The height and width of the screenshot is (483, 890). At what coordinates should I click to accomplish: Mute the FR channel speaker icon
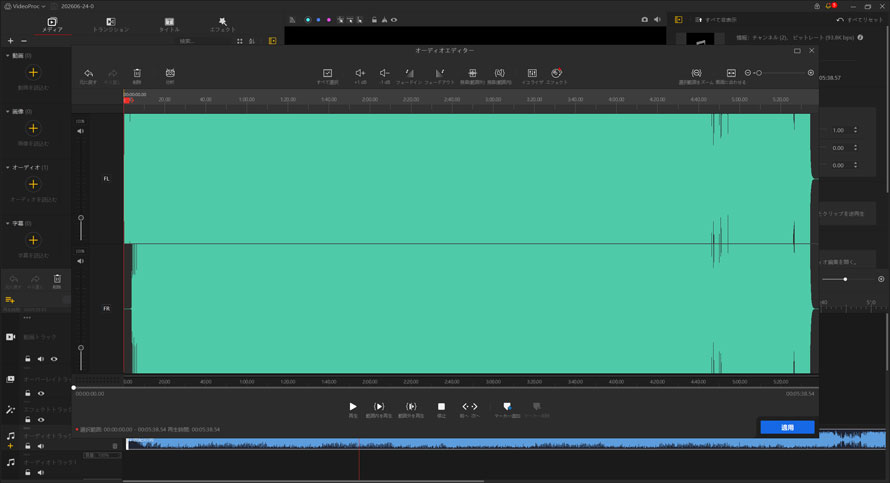tap(81, 261)
